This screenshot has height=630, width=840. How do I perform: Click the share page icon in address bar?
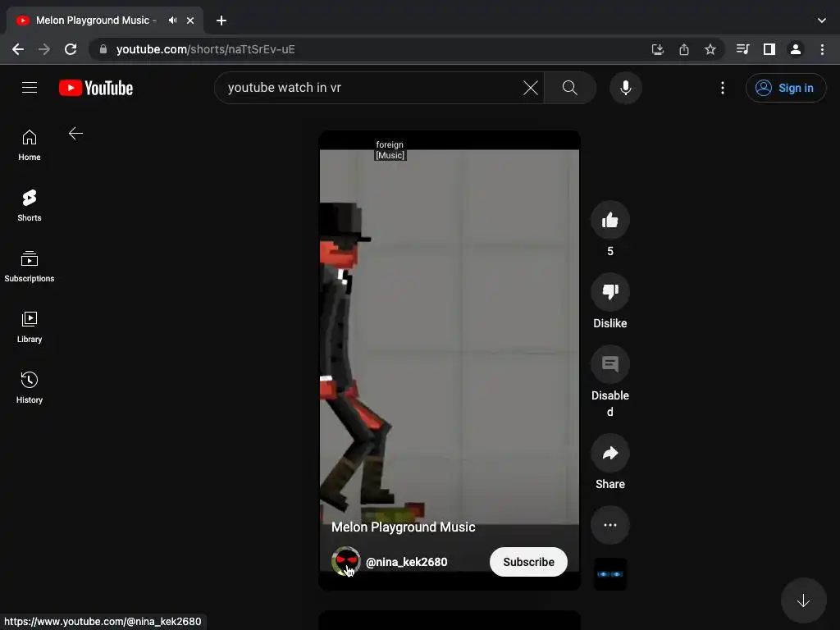(x=683, y=49)
